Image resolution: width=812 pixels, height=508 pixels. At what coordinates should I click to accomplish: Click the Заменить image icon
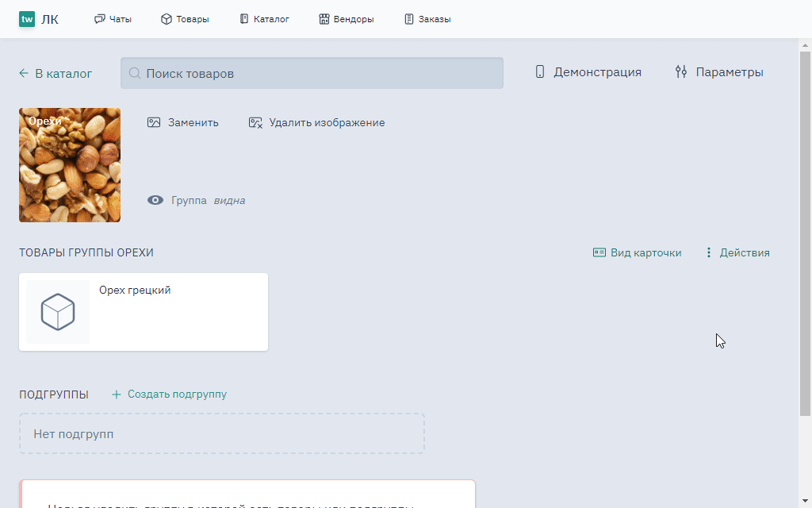coord(154,123)
